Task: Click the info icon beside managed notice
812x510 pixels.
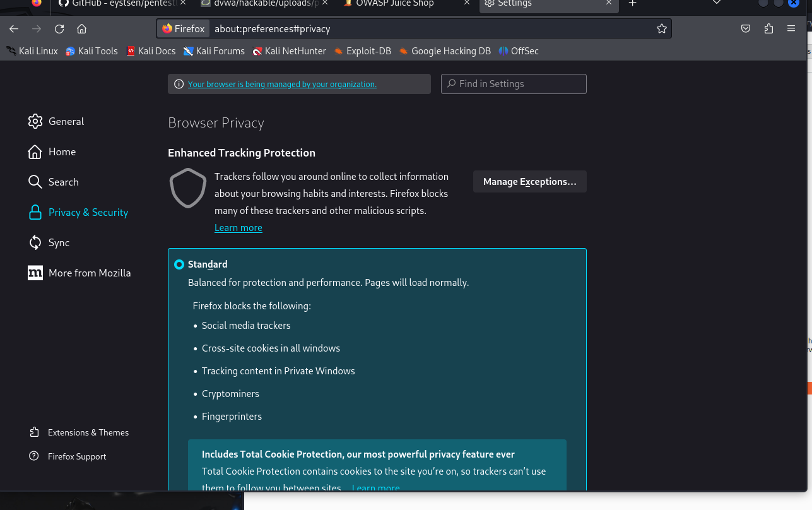Action: pos(179,84)
